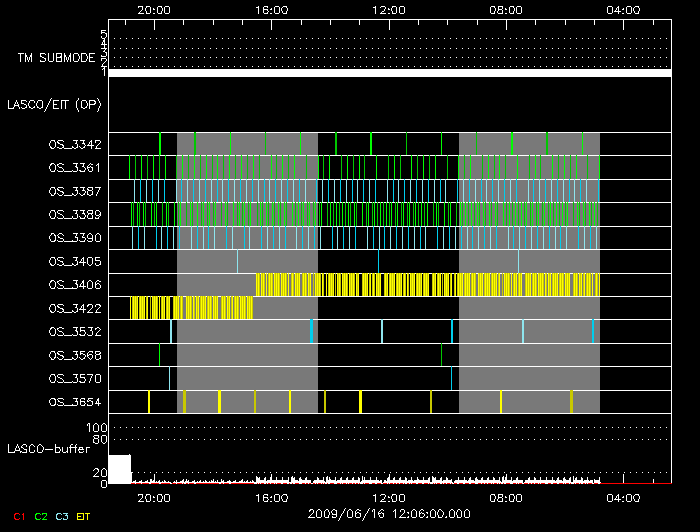Click the red C1 legend entry

click(x=17, y=516)
